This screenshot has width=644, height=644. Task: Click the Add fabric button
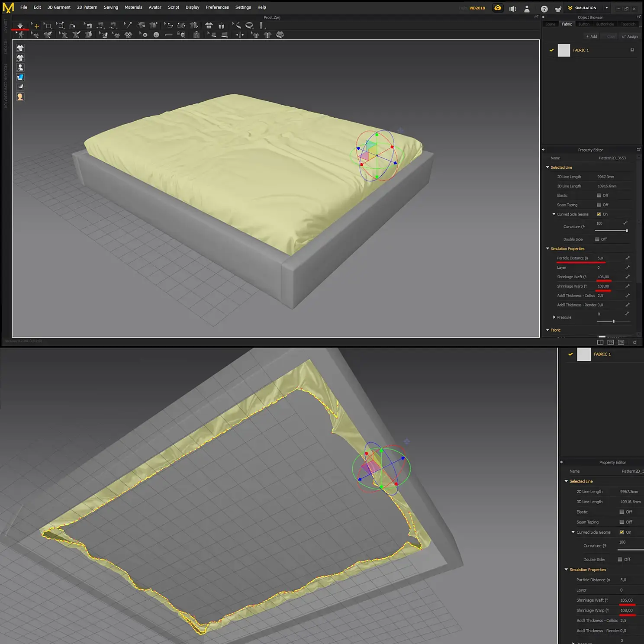592,36
